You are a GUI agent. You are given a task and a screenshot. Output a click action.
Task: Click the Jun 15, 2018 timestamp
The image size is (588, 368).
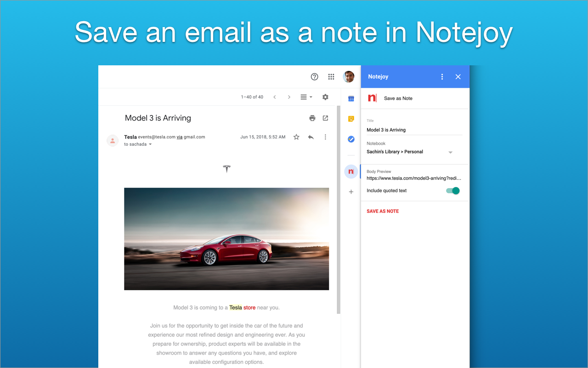(263, 137)
